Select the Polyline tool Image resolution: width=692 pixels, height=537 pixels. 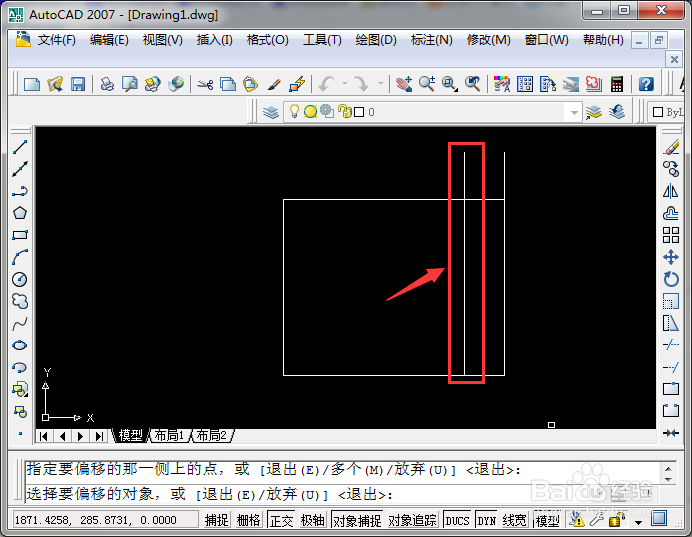(20, 191)
